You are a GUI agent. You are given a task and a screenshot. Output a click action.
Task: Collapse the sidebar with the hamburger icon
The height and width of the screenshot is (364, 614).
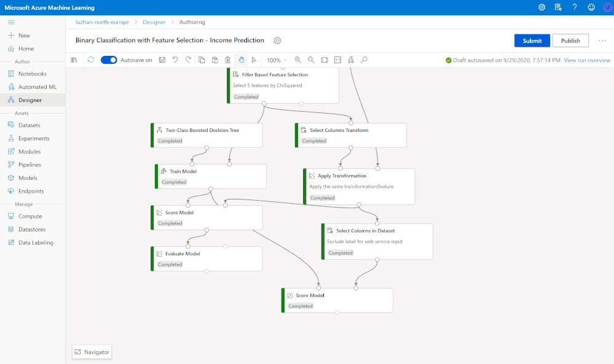point(11,22)
